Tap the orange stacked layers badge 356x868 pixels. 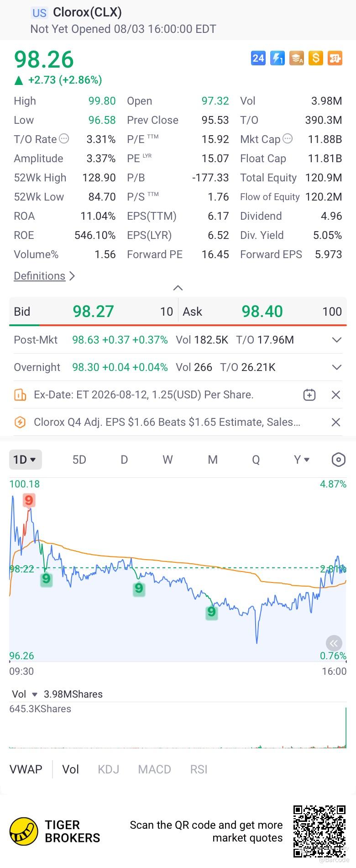[297, 58]
